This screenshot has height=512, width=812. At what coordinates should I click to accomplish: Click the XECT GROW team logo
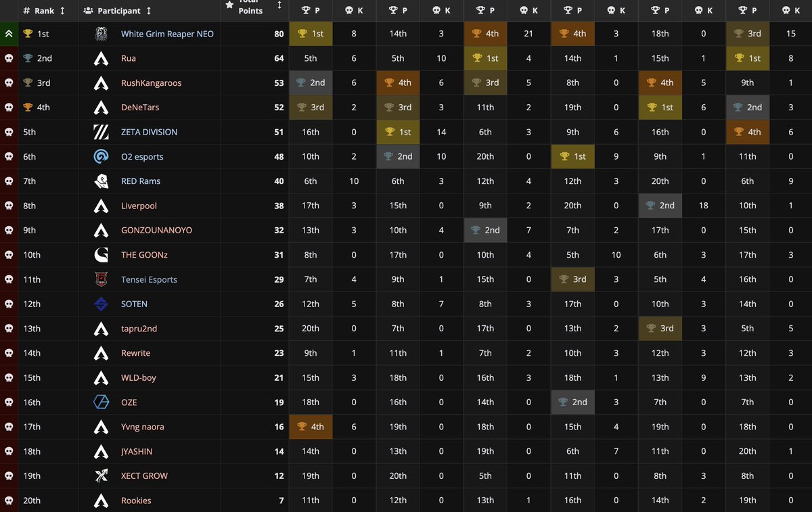click(101, 476)
